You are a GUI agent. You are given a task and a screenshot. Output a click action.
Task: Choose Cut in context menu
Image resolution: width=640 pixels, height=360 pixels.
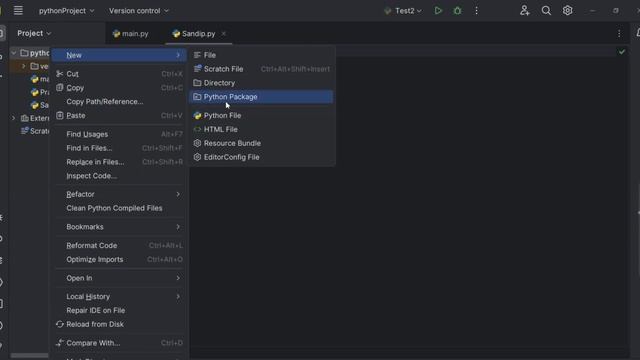(119, 74)
